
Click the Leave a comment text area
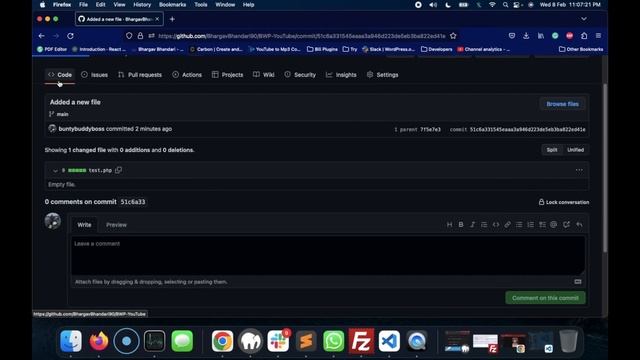(328, 256)
